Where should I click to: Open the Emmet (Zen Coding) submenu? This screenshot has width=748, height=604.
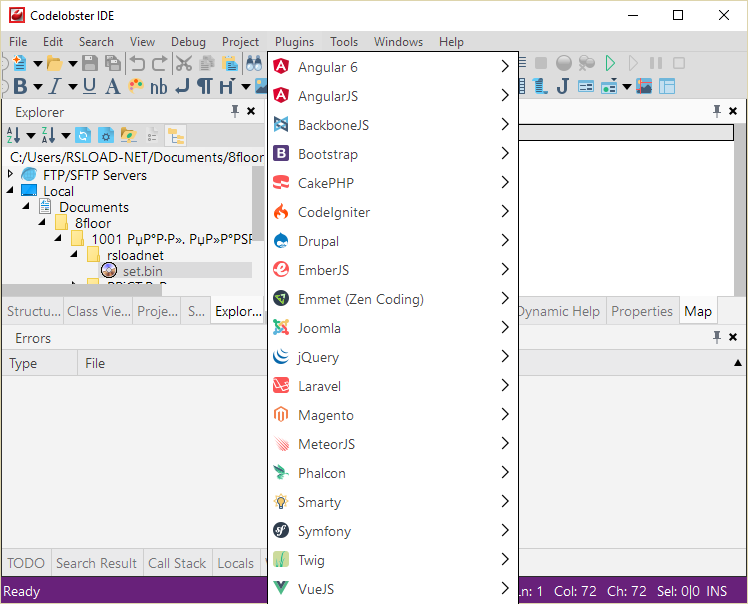pyautogui.click(x=393, y=299)
